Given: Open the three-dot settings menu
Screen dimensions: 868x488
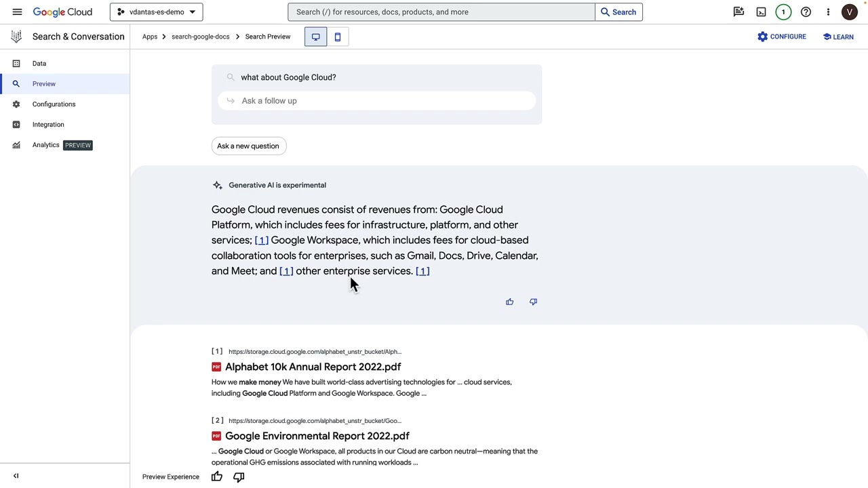Looking at the screenshot, I should (x=828, y=12).
